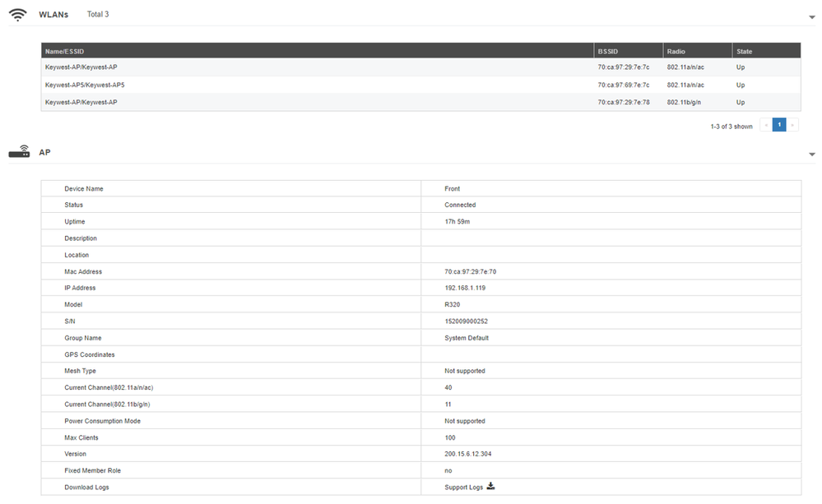Click the AP router icon
Image resolution: width=822 pixels, height=504 pixels.
pos(19,152)
